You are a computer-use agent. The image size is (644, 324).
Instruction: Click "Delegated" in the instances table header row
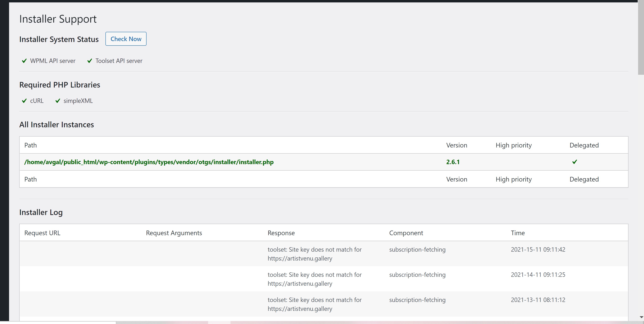[584, 145]
